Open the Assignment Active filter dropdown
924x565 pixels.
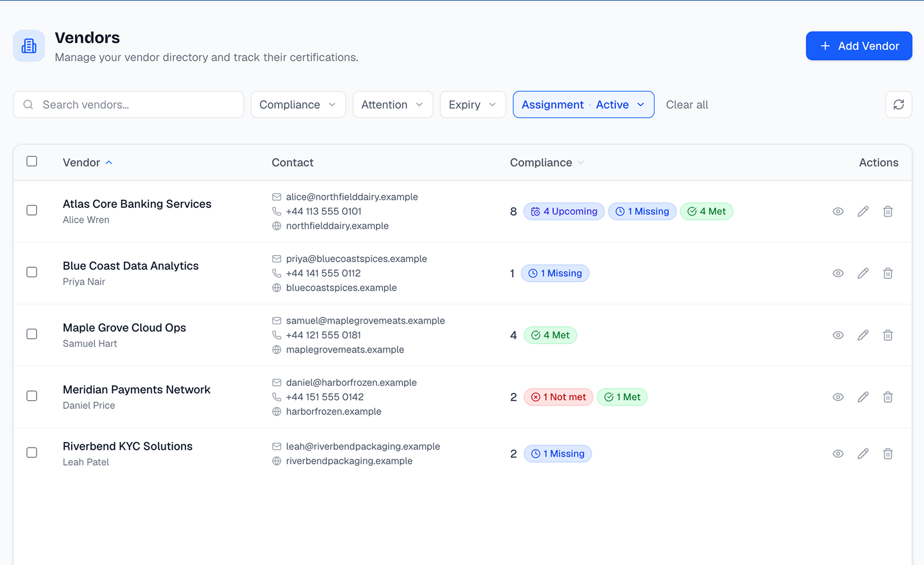pyautogui.click(x=583, y=104)
